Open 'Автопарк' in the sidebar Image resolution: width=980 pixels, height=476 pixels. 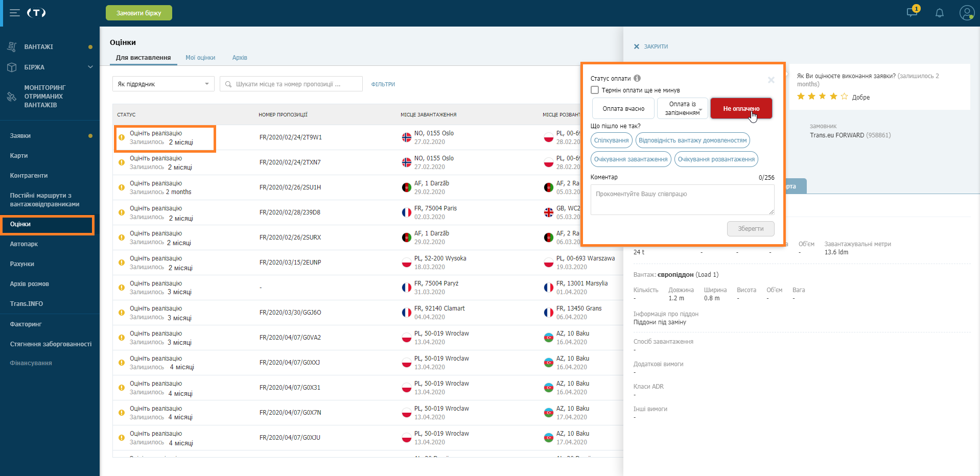(24, 244)
